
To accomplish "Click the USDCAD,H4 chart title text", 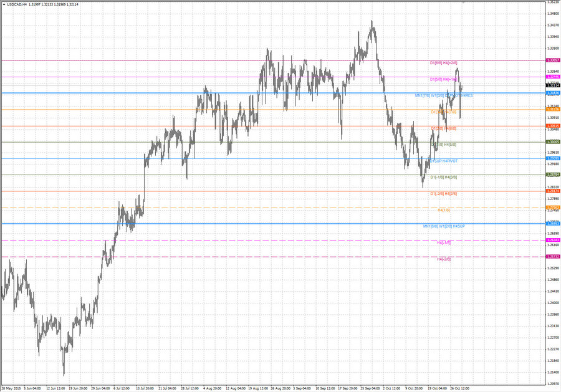I will point(17,4).
